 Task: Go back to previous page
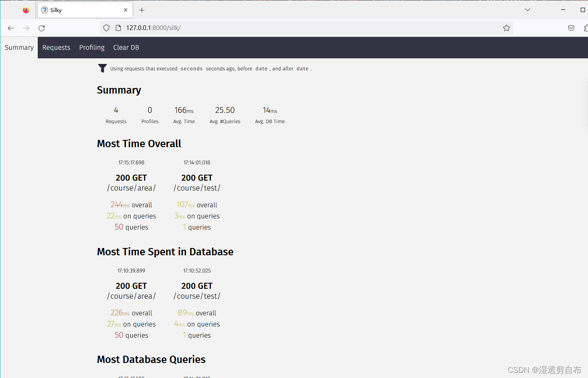point(11,28)
